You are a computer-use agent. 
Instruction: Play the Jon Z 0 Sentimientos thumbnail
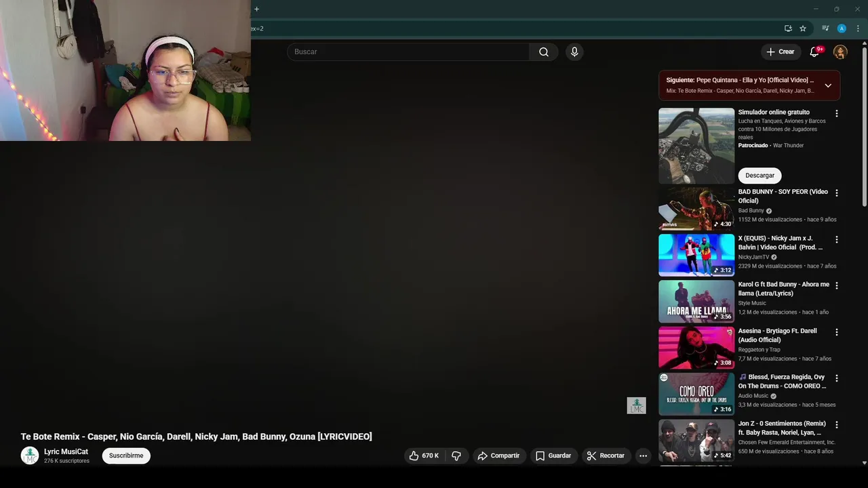click(x=696, y=441)
